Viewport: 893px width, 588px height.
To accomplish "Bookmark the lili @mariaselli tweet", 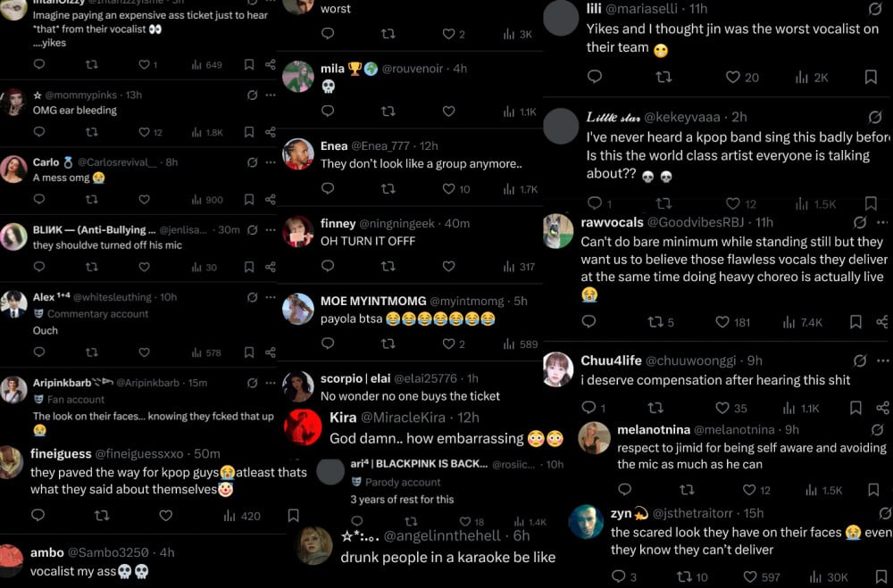I will coord(871,77).
